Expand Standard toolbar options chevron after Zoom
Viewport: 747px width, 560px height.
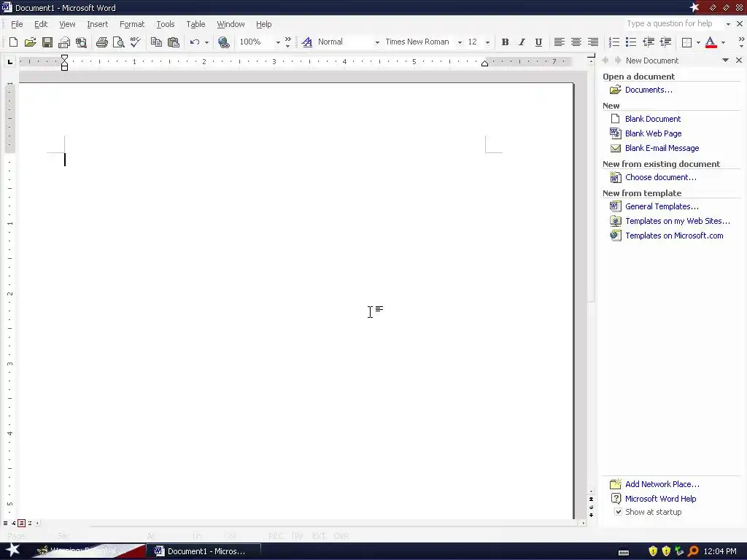[x=287, y=42]
